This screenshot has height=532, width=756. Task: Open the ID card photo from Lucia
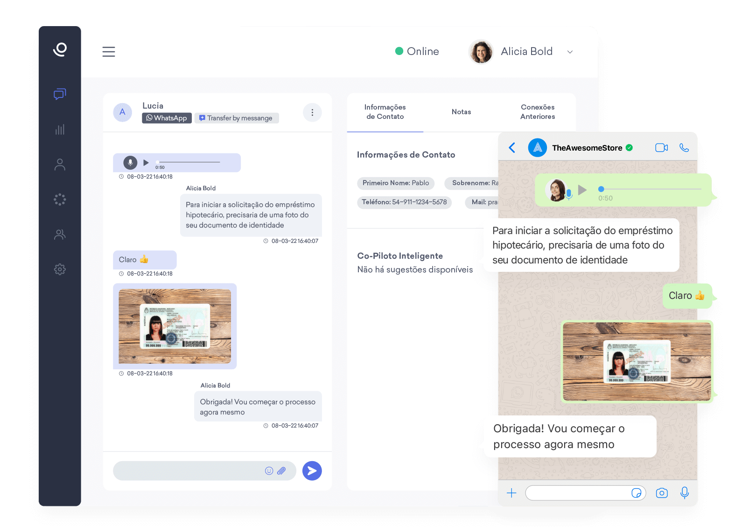175,326
